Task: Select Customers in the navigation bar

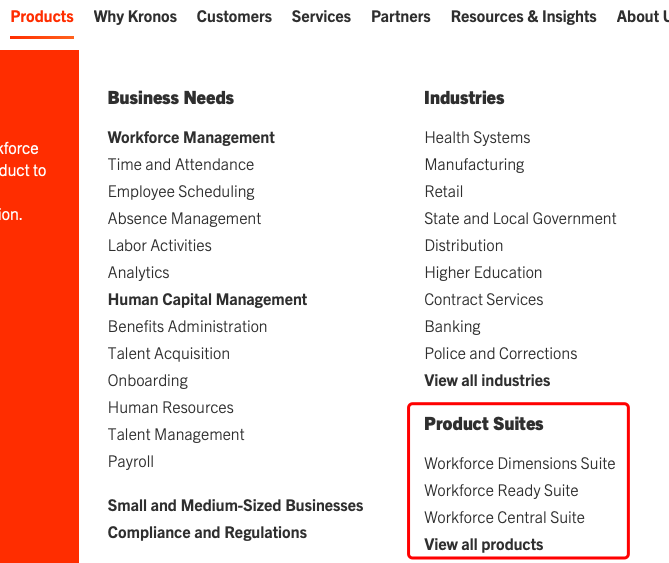Action: 234,17
